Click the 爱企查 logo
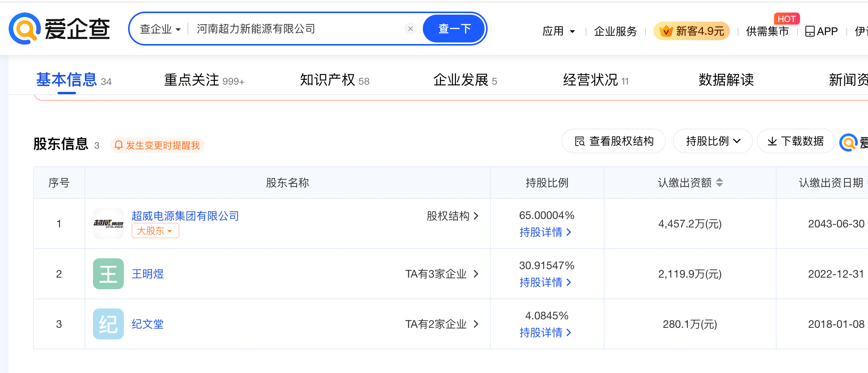The width and height of the screenshot is (868, 373). click(x=59, y=29)
